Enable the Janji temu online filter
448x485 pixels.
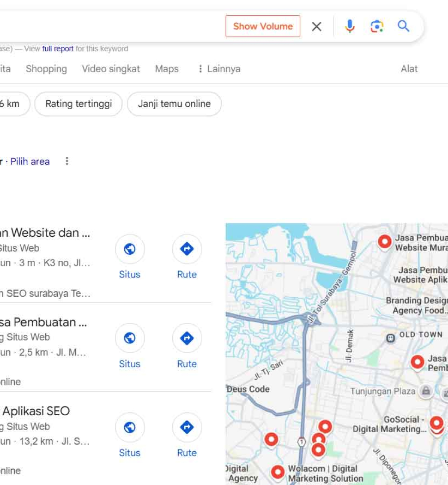coord(174,104)
